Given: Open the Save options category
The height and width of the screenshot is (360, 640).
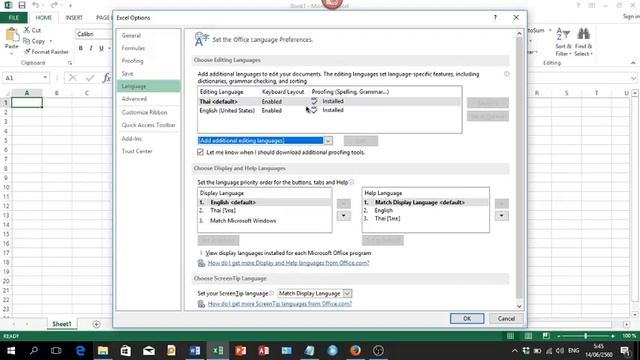Looking at the screenshot, I should coord(127,73).
